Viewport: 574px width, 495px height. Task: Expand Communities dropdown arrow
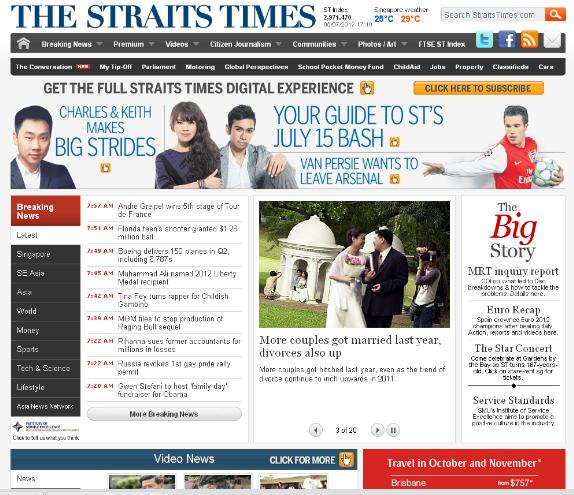(344, 44)
